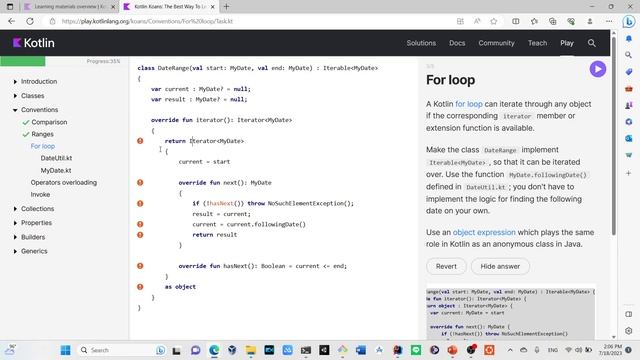This screenshot has height=360, width=640.
Task: Open the MyDate.kt file
Action: point(56,170)
